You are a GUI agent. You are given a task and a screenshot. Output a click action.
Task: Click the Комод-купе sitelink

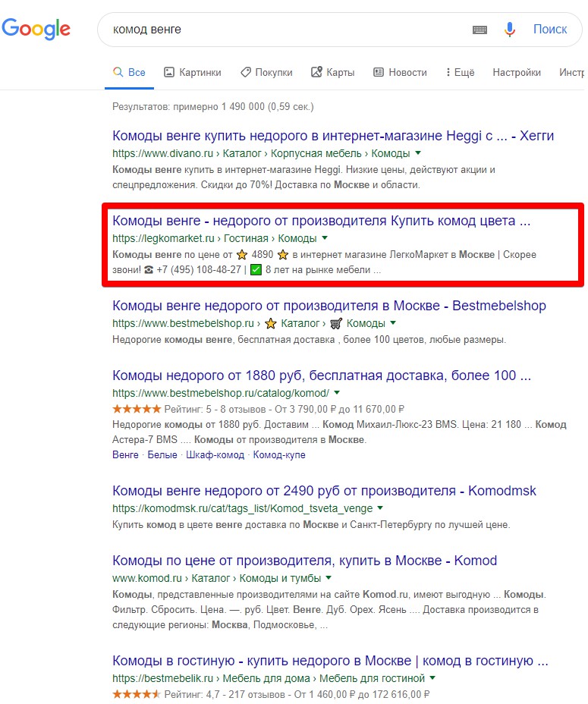point(279,455)
